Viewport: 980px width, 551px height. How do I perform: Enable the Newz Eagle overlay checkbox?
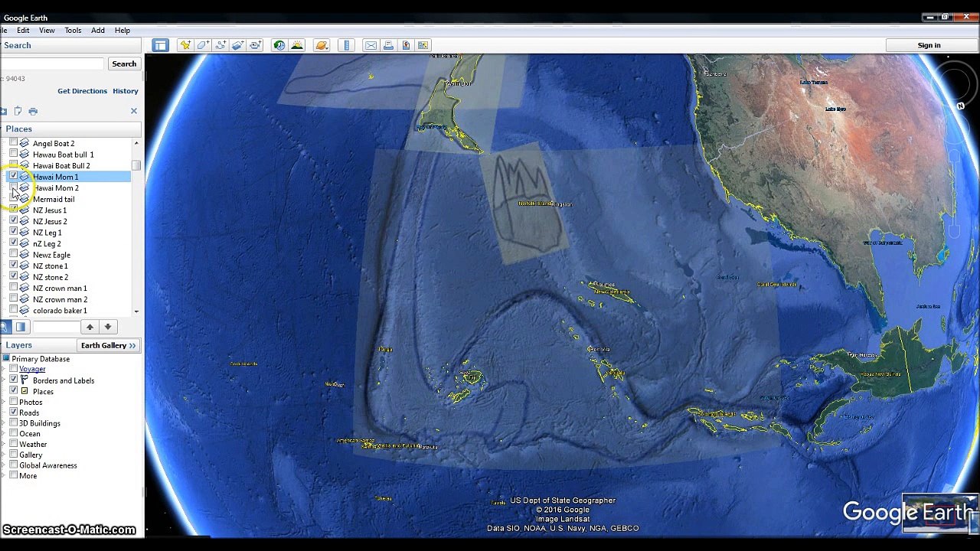tap(13, 255)
